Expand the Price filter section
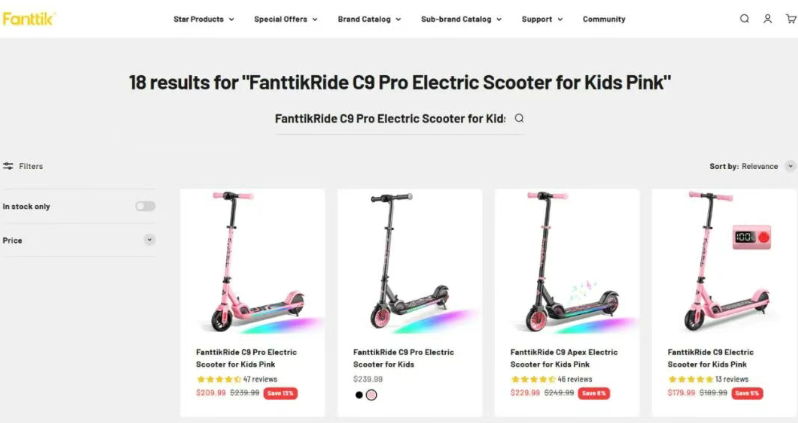 point(150,240)
